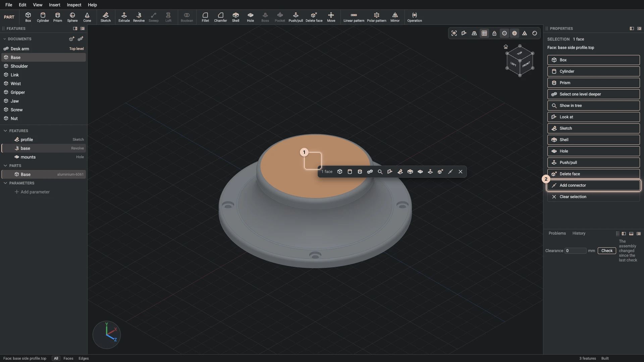Click Add parameter

[32, 192]
